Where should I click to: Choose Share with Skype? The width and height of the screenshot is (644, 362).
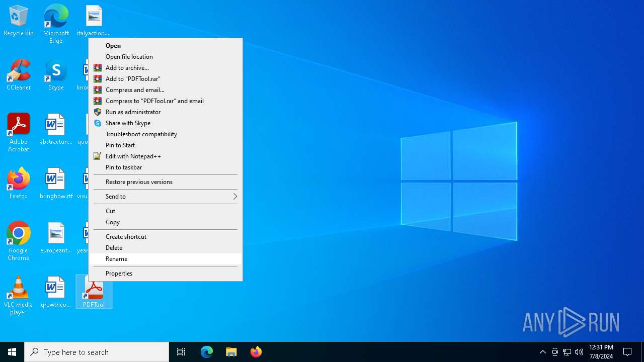pyautogui.click(x=166, y=123)
